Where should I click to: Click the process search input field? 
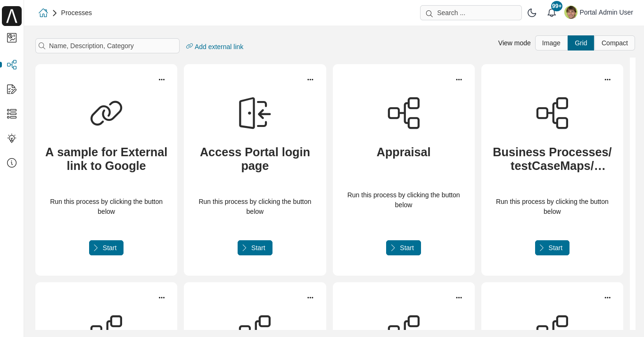pyautogui.click(x=107, y=46)
